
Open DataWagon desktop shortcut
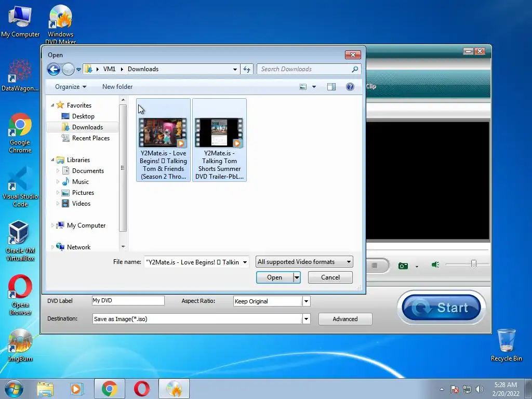click(20, 75)
